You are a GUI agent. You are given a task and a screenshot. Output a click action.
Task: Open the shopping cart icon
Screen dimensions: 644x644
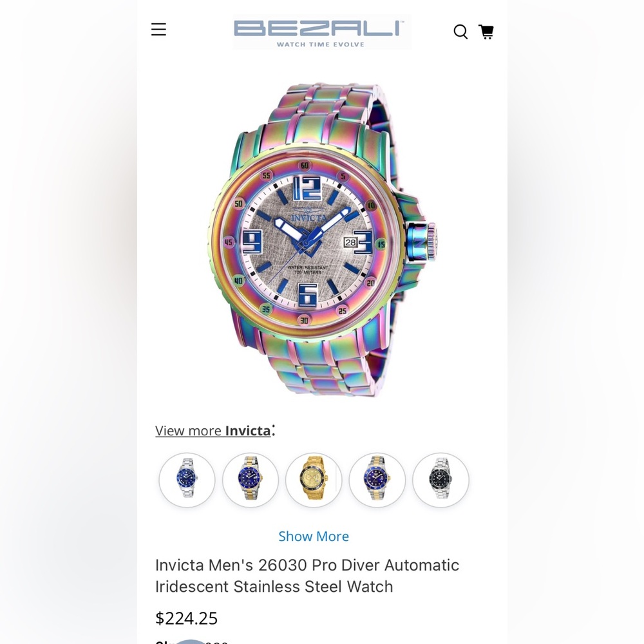pos(486,32)
